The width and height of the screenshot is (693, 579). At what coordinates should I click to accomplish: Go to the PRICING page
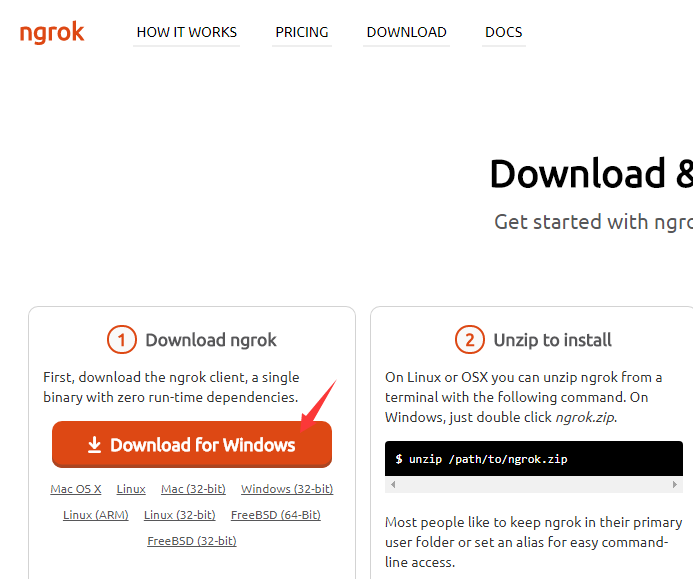302,32
